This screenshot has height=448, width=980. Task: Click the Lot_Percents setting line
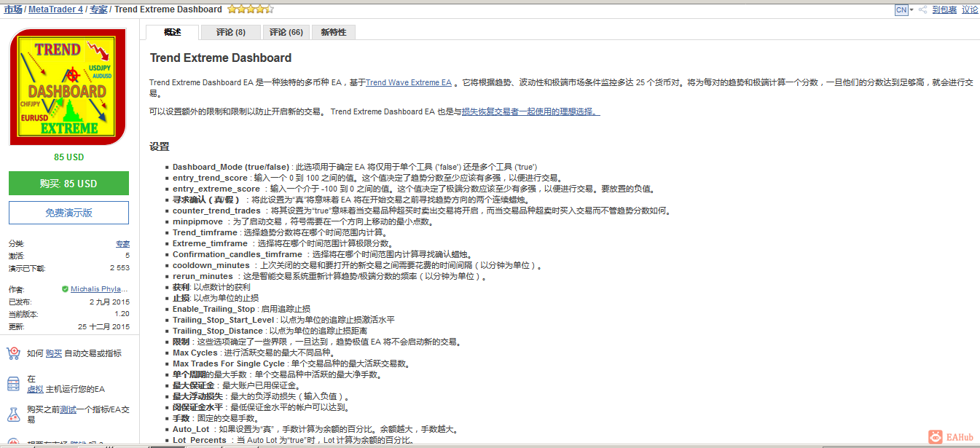click(x=294, y=441)
